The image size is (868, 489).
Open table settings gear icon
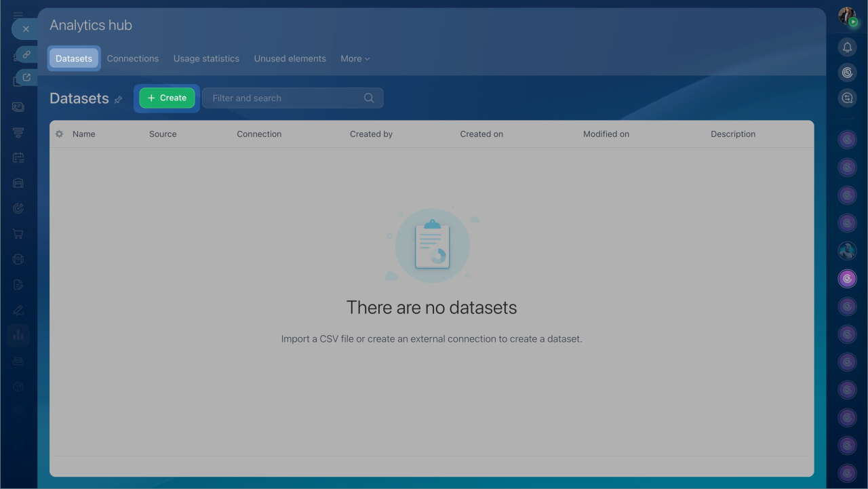pos(59,134)
